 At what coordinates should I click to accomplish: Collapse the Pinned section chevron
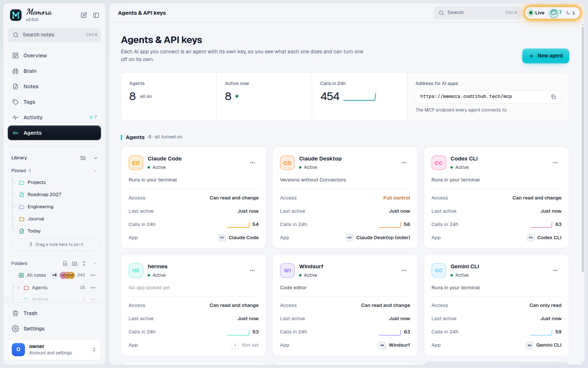95,171
